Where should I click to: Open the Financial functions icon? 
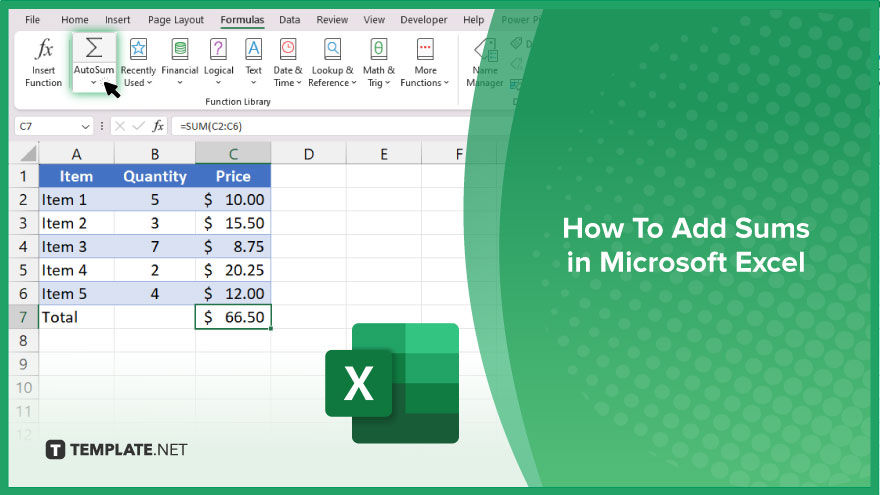click(x=180, y=49)
